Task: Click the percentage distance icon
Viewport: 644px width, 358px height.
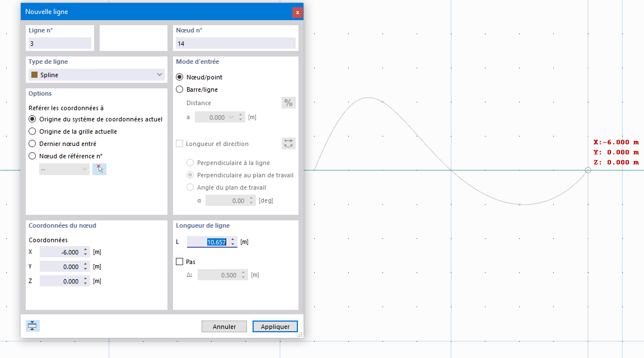Action: (x=288, y=102)
